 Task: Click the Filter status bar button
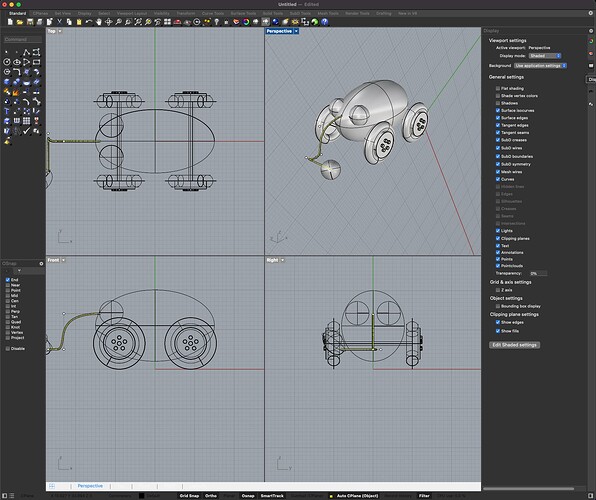pos(424,496)
